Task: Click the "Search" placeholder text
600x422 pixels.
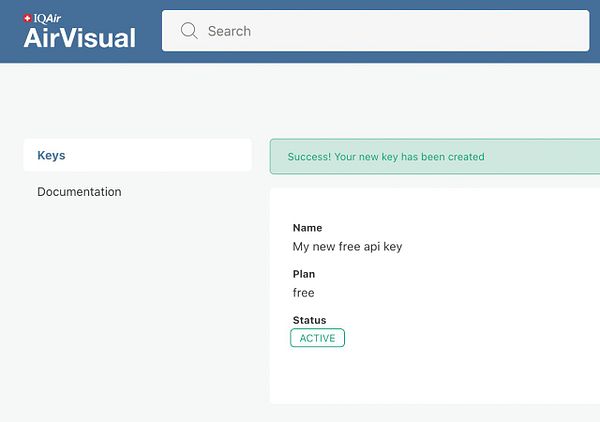Action: [x=229, y=31]
